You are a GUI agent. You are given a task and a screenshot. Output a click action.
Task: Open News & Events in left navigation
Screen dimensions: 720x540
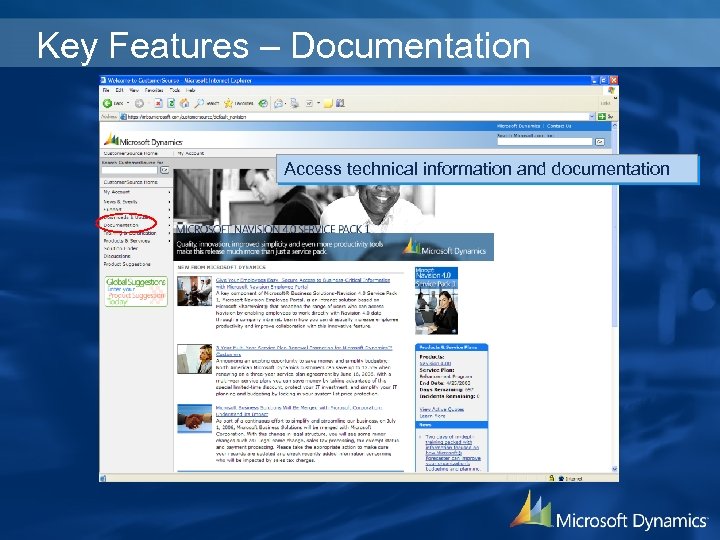pyautogui.click(x=120, y=202)
